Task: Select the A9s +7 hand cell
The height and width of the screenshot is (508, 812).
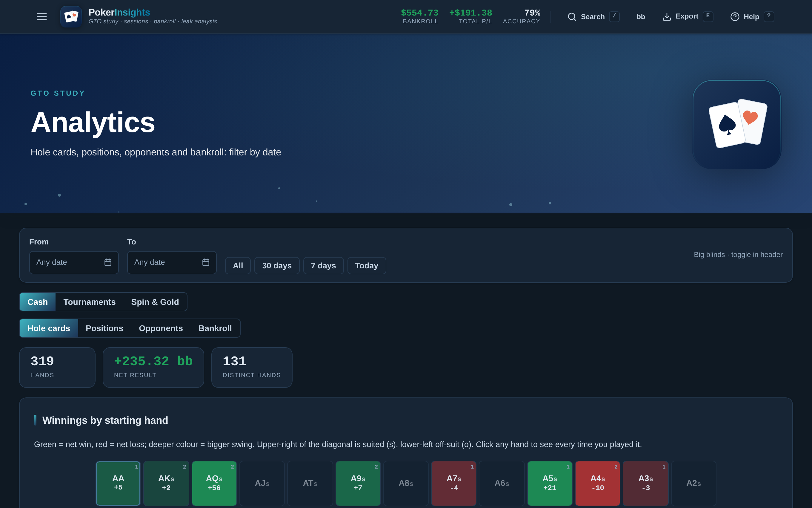Action: (x=358, y=483)
